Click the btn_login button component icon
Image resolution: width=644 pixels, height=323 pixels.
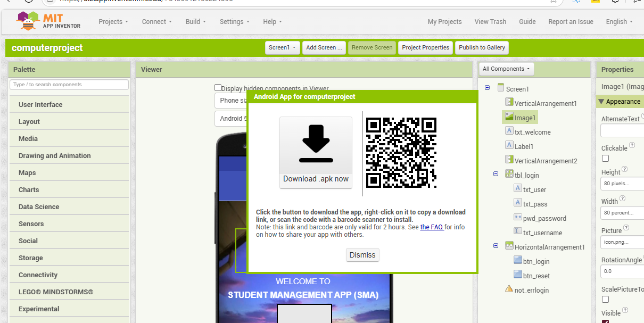tap(518, 261)
